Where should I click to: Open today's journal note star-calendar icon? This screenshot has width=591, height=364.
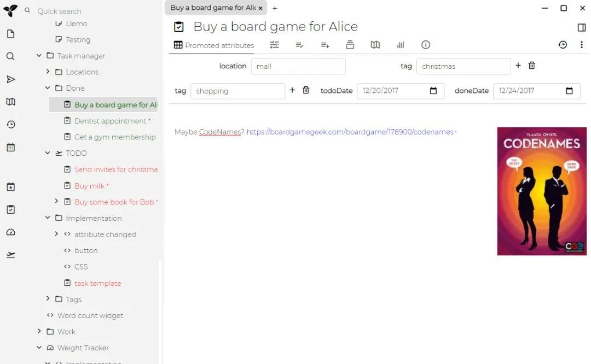point(10,187)
